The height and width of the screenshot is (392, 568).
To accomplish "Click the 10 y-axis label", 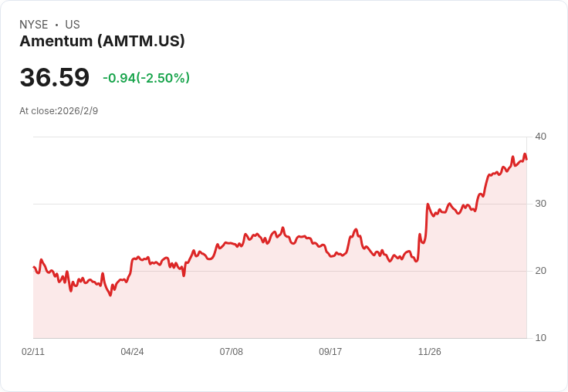I will (x=540, y=338).
